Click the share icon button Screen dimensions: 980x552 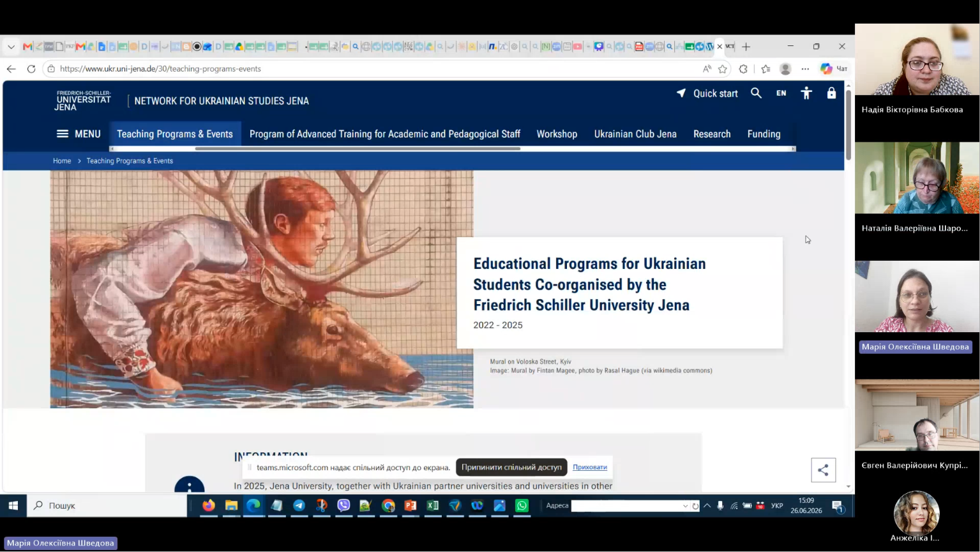pyautogui.click(x=823, y=470)
